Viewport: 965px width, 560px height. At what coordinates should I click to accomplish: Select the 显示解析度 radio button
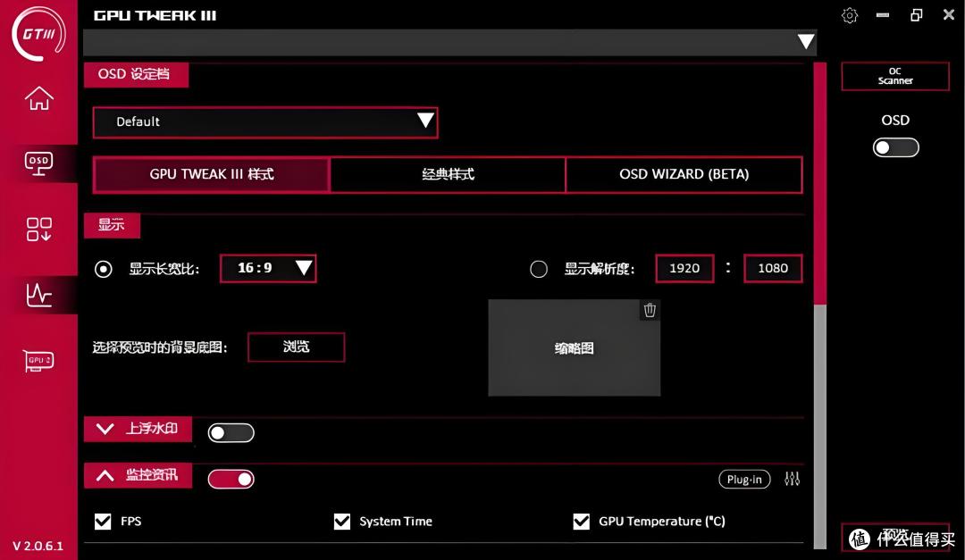[x=539, y=269]
